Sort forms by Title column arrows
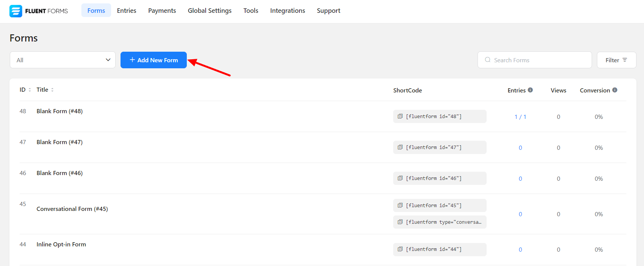This screenshot has width=644, height=266. tap(52, 90)
